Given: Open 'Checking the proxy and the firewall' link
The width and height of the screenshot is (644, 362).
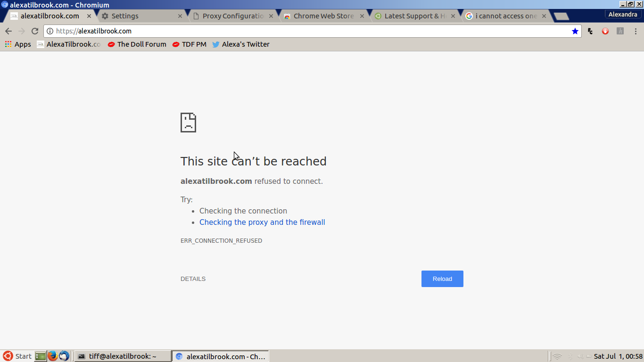Looking at the screenshot, I should [262, 222].
